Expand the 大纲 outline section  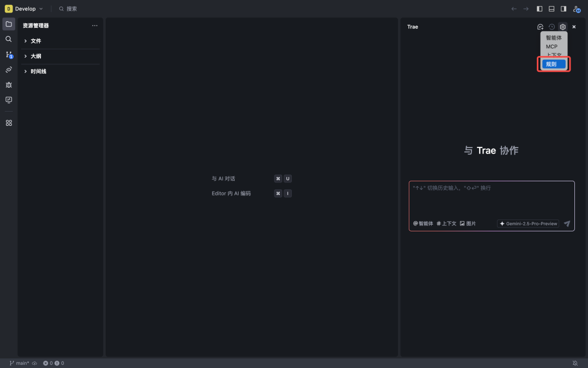click(35, 56)
